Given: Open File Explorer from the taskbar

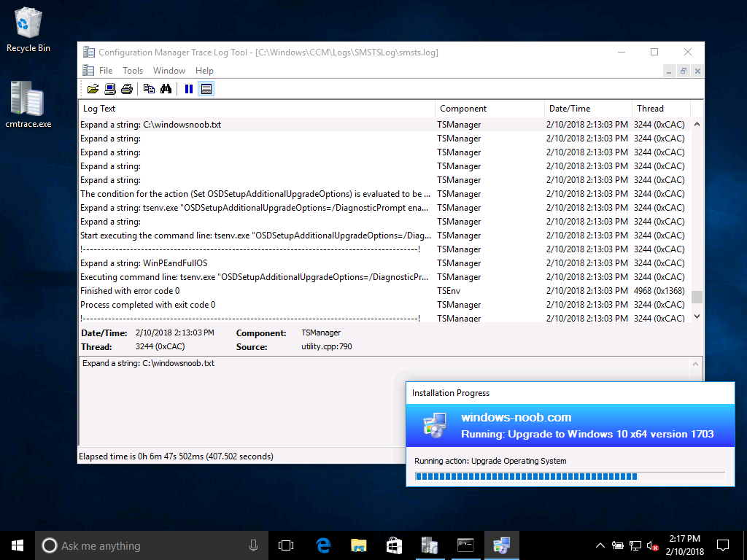Looking at the screenshot, I should coord(359,545).
